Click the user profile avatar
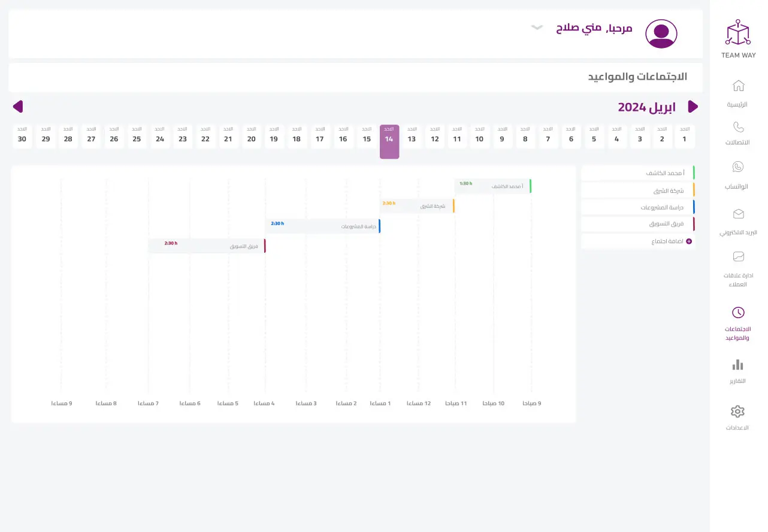This screenshot has width=768, height=532. click(661, 34)
